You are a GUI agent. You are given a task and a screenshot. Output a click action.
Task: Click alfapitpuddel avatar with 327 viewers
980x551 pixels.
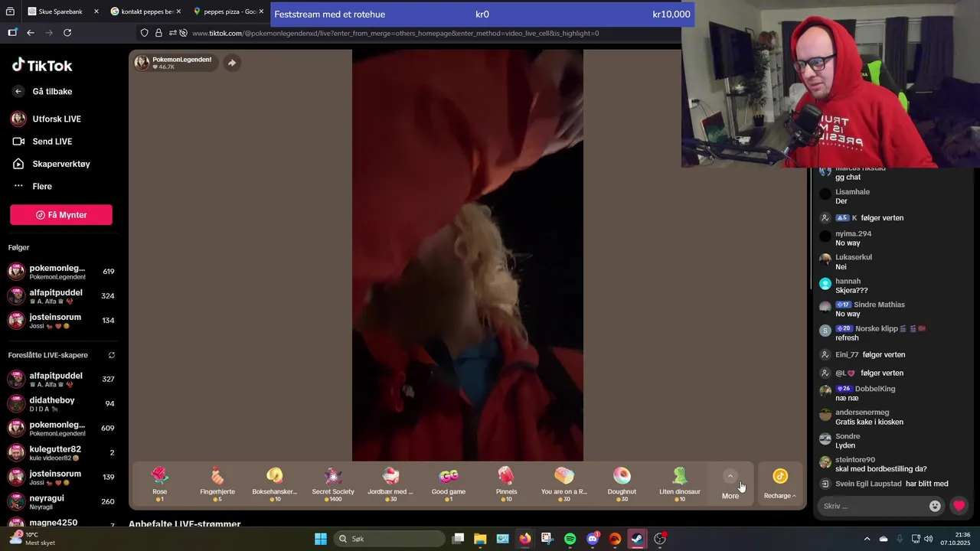click(16, 379)
